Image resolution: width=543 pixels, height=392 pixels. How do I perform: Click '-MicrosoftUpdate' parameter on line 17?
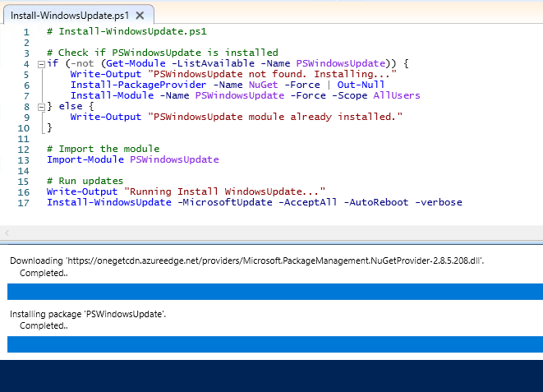tap(225, 203)
